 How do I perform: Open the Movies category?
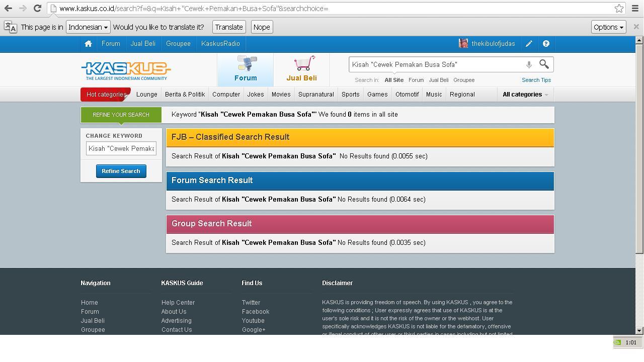coord(281,95)
